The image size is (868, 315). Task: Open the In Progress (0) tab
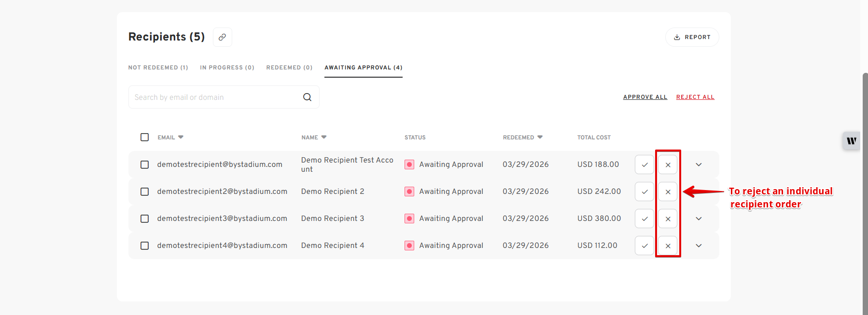tap(227, 68)
